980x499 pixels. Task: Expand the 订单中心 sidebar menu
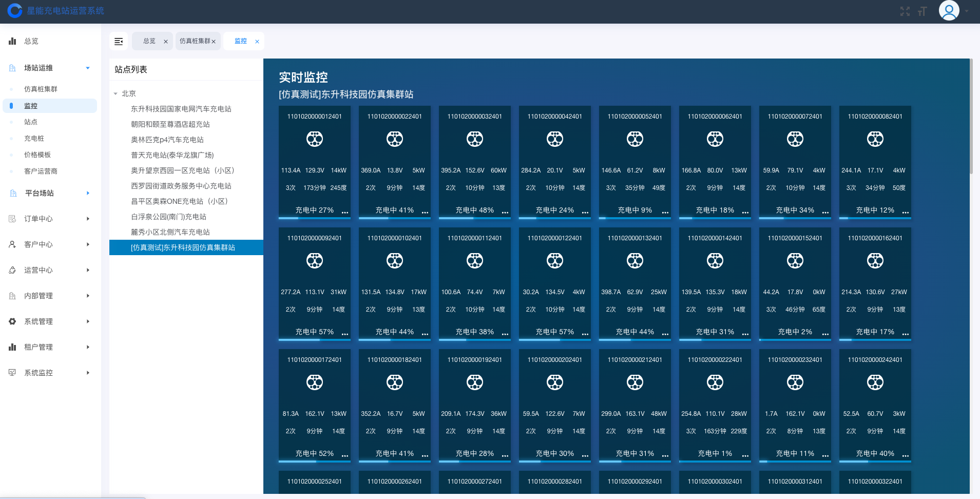pos(88,219)
